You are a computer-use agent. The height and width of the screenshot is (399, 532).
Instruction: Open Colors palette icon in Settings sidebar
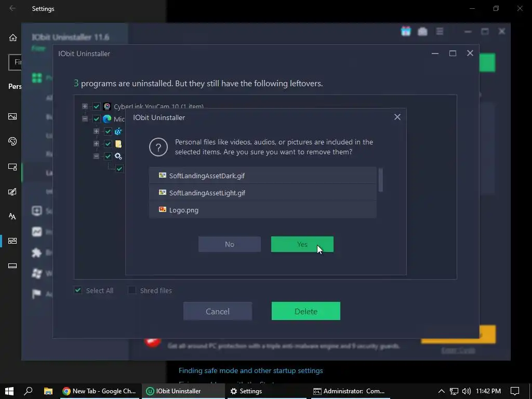[x=12, y=141]
